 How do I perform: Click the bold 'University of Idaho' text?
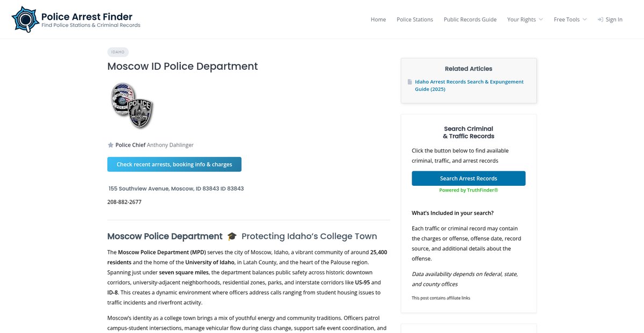(x=210, y=262)
